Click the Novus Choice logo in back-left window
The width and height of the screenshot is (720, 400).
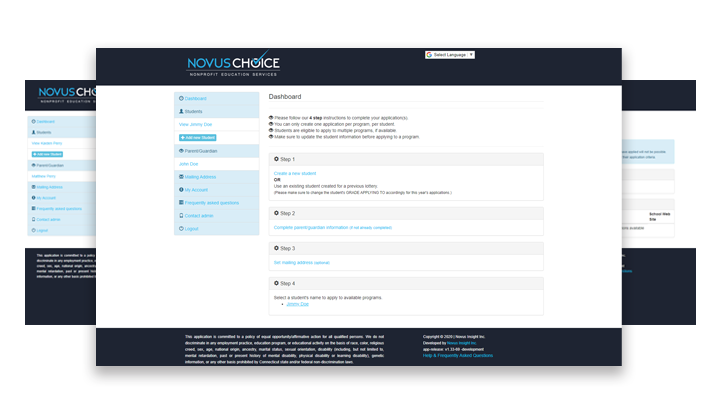[67, 95]
